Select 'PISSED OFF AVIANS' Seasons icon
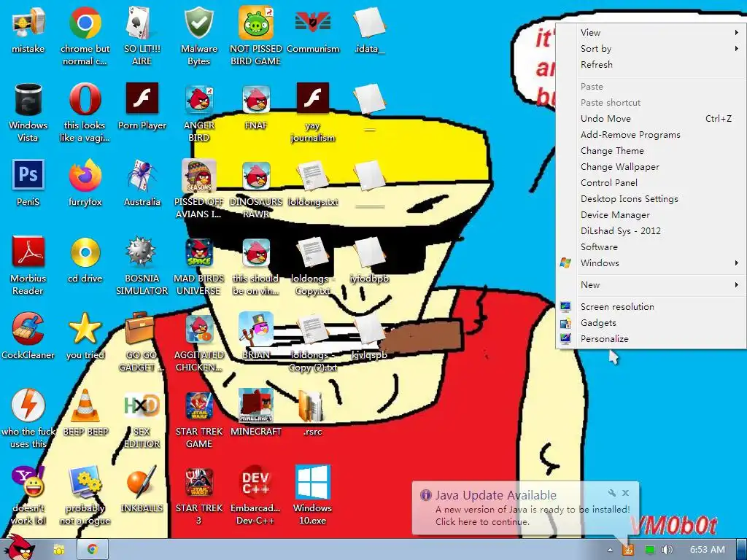Screen dimensions: 747x560 [x=198, y=175]
